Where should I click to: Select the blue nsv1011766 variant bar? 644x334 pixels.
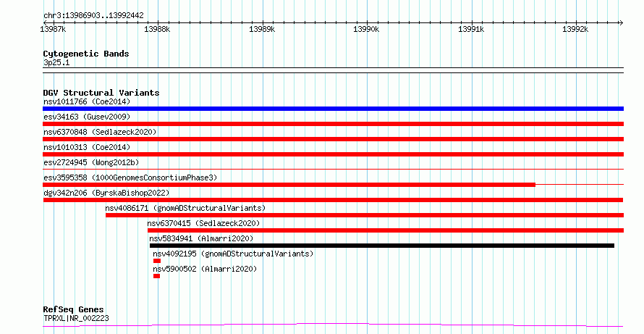pyautogui.click(x=333, y=109)
